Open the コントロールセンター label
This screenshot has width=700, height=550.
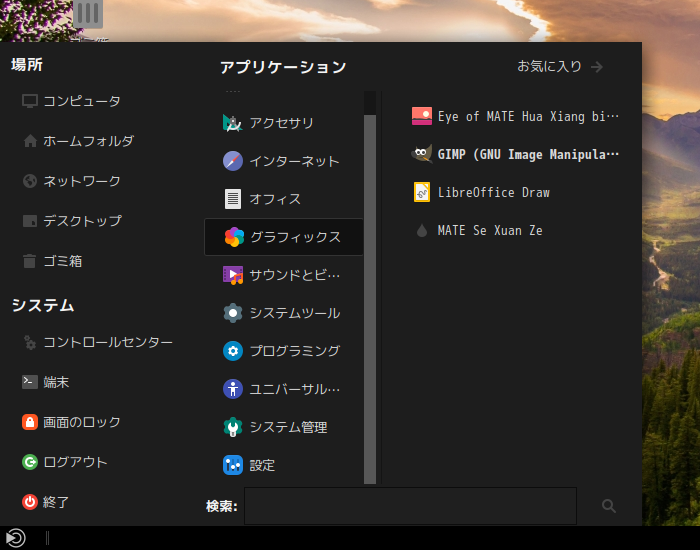click(x=108, y=342)
